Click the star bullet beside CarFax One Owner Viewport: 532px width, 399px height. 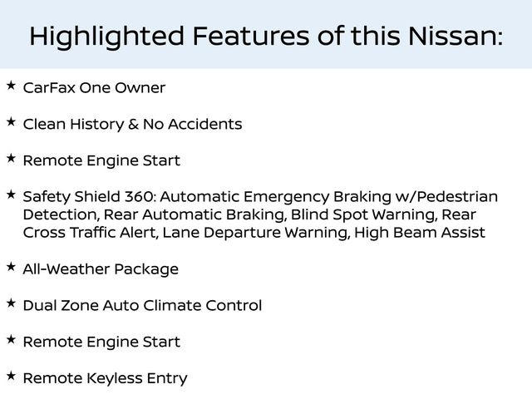click(10, 86)
